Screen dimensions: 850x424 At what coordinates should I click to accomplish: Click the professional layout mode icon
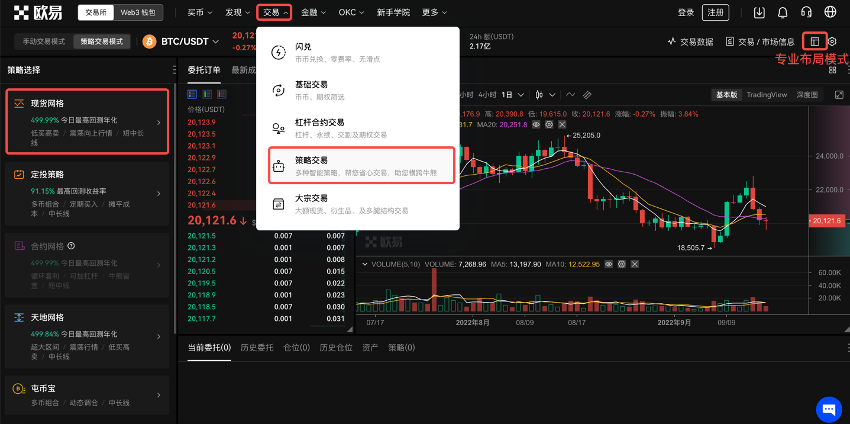pos(815,41)
